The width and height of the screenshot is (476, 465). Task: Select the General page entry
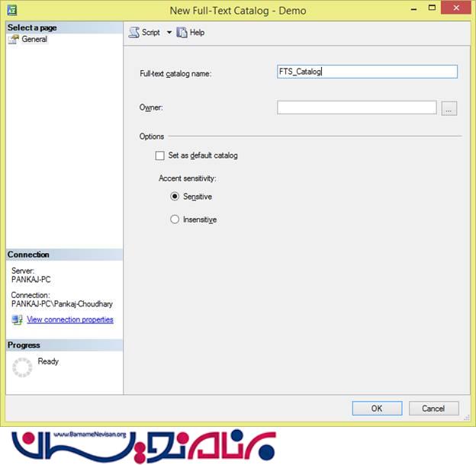click(34, 39)
